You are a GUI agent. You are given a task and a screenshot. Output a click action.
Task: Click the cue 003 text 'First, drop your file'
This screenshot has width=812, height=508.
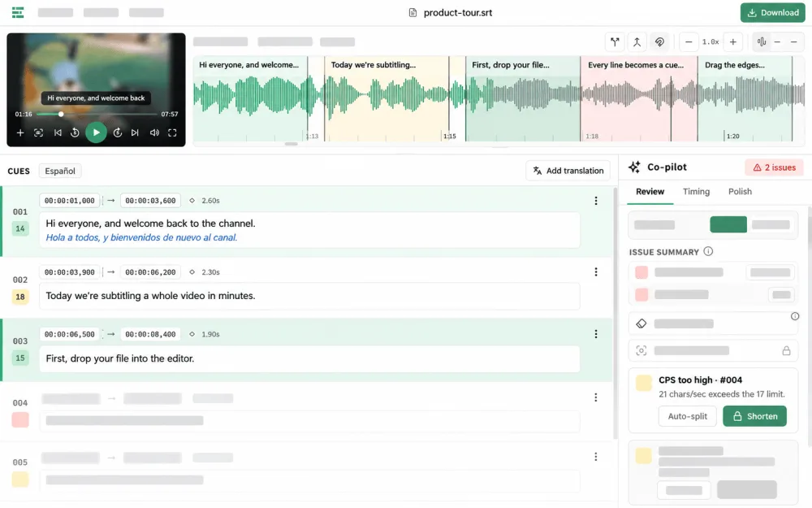click(119, 358)
